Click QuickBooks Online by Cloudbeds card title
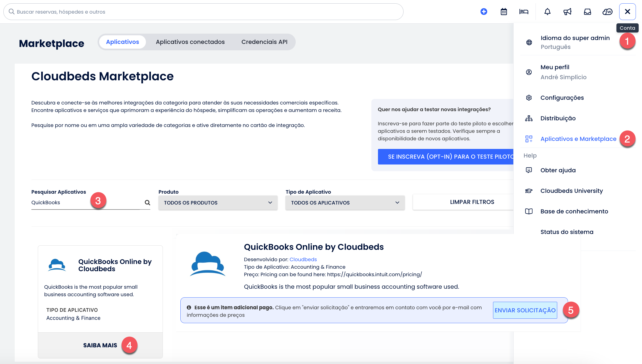The width and height of the screenshot is (642, 364). [x=115, y=265]
